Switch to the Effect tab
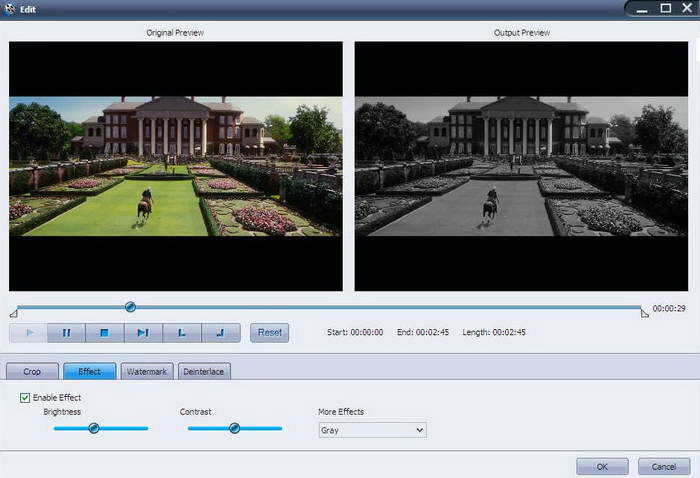Viewport: 700px width, 478px height. [90, 371]
